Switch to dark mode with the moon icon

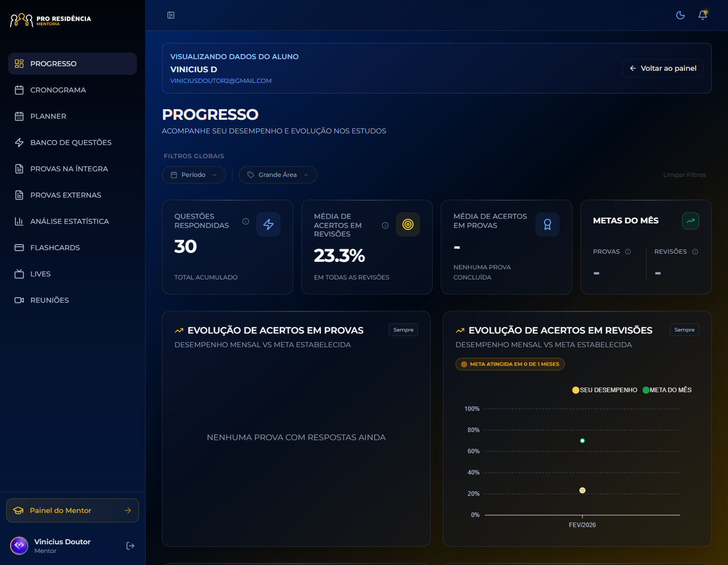pos(680,15)
